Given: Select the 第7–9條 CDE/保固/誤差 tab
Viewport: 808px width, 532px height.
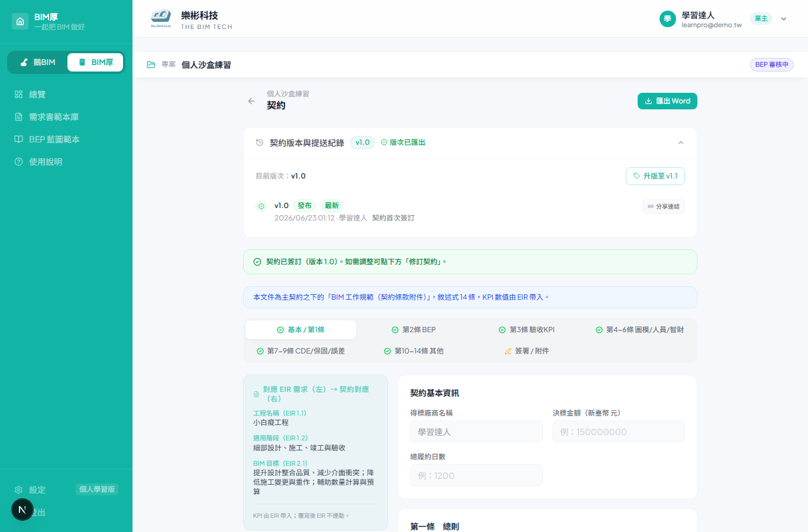Looking at the screenshot, I should tap(300, 351).
